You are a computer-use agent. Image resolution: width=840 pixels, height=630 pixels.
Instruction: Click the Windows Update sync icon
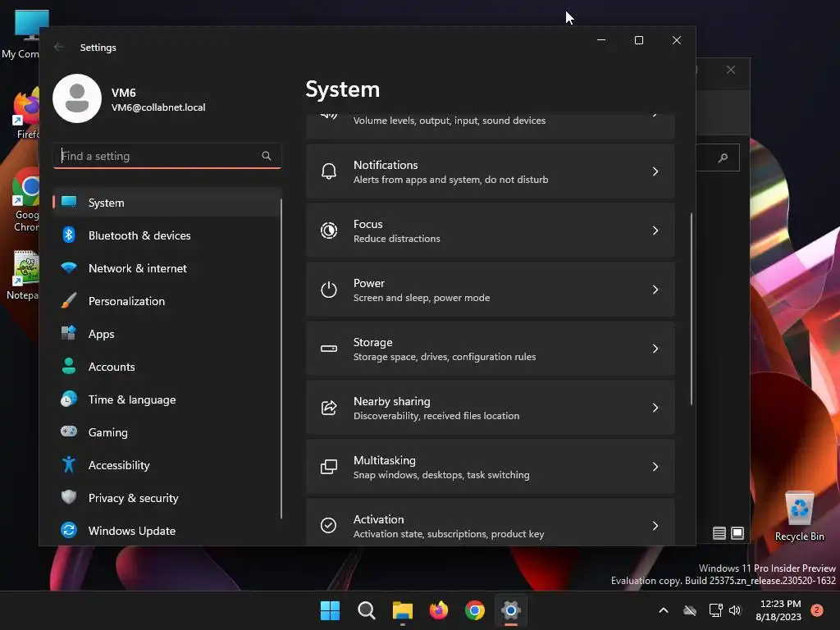(x=69, y=531)
